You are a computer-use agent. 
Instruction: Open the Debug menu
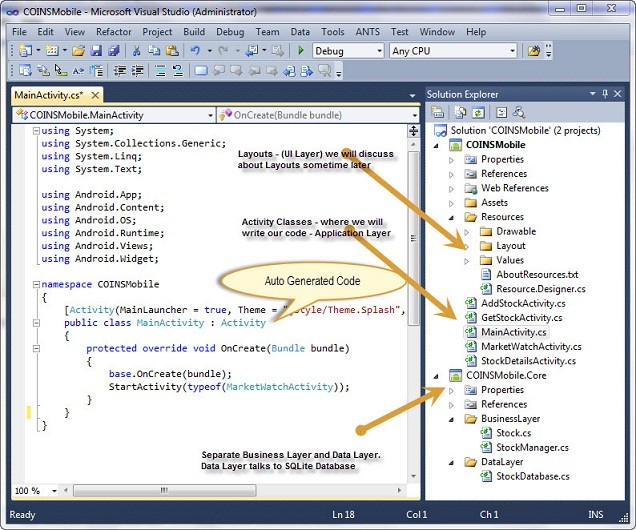pyautogui.click(x=230, y=32)
